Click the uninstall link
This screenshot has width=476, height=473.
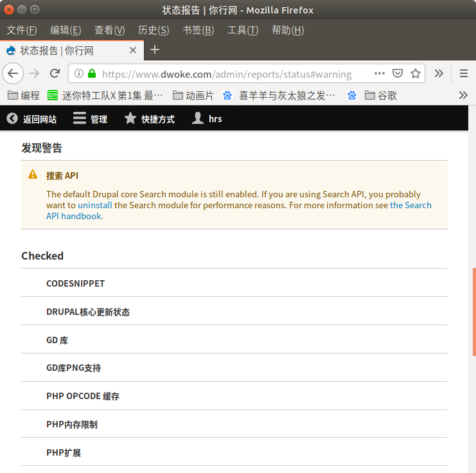click(x=95, y=206)
